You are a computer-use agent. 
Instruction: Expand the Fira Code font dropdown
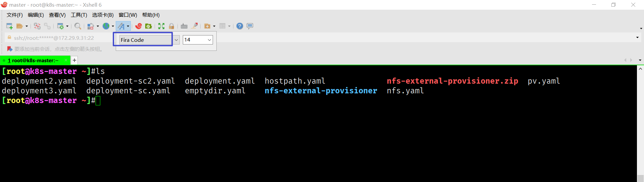tap(176, 40)
